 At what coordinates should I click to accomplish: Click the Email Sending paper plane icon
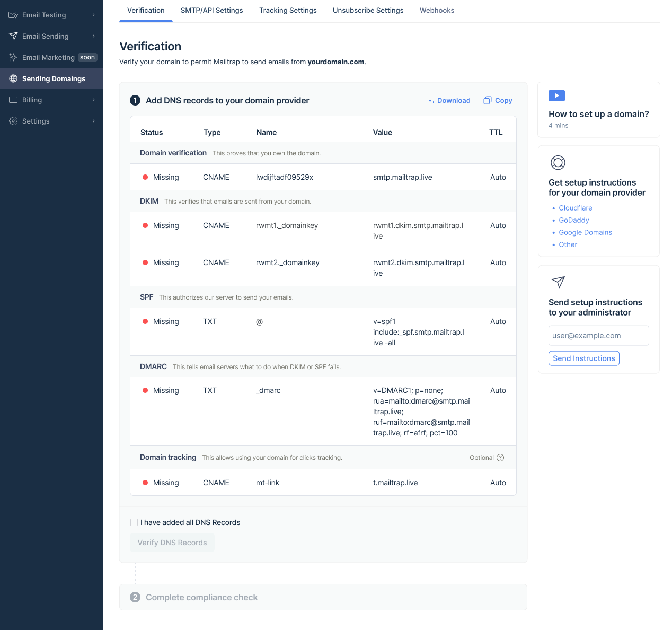click(13, 36)
